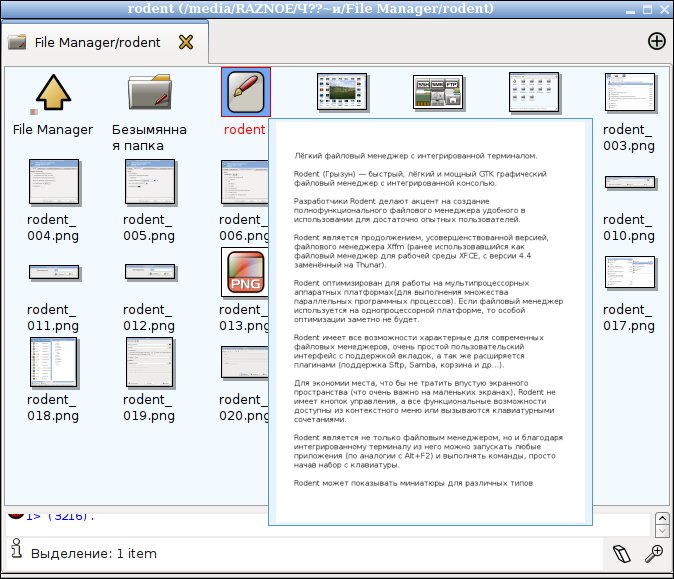
Task: Clear the terminal with eraser icon
Action: tap(622, 554)
